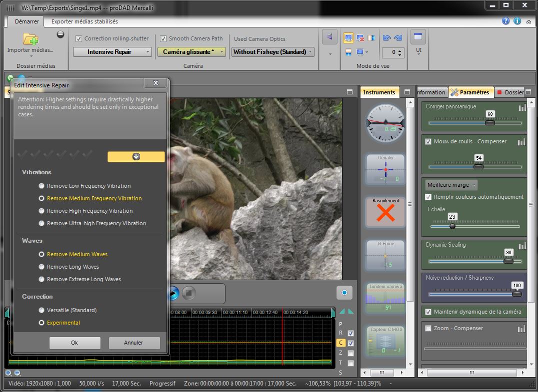Open the help question mark icon
The height and width of the screenshot is (392, 538).
point(505,21)
